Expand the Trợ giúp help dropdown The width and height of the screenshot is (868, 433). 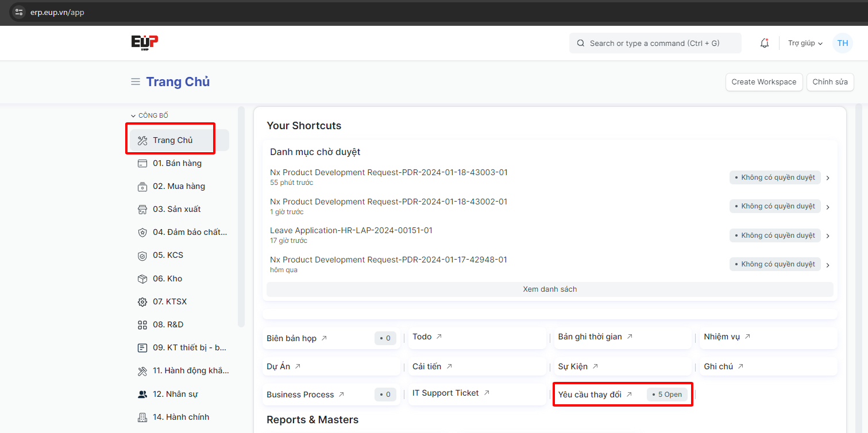[x=805, y=43]
